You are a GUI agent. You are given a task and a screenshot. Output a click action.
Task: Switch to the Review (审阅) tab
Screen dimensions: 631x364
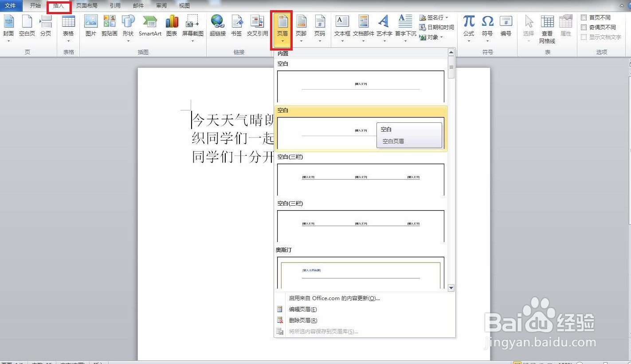pos(161,6)
